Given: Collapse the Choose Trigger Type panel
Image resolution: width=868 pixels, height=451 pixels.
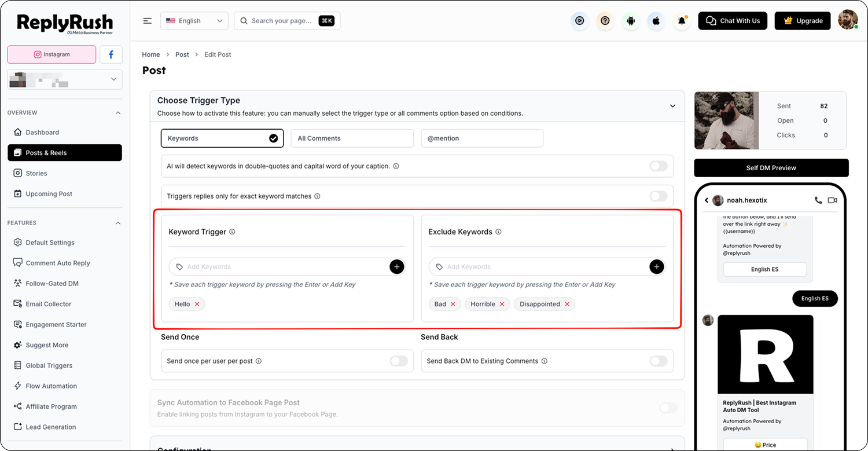Looking at the screenshot, I should [672, 106].
